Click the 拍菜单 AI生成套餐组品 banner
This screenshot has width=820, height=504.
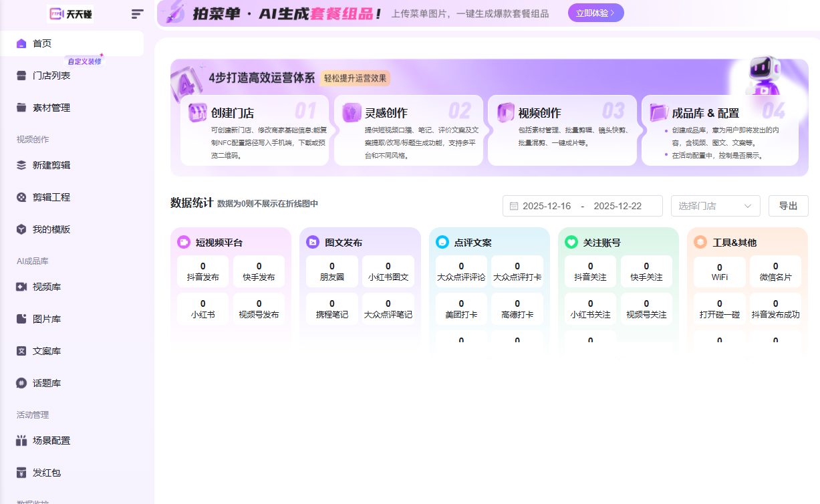click(x=488, y=13)
